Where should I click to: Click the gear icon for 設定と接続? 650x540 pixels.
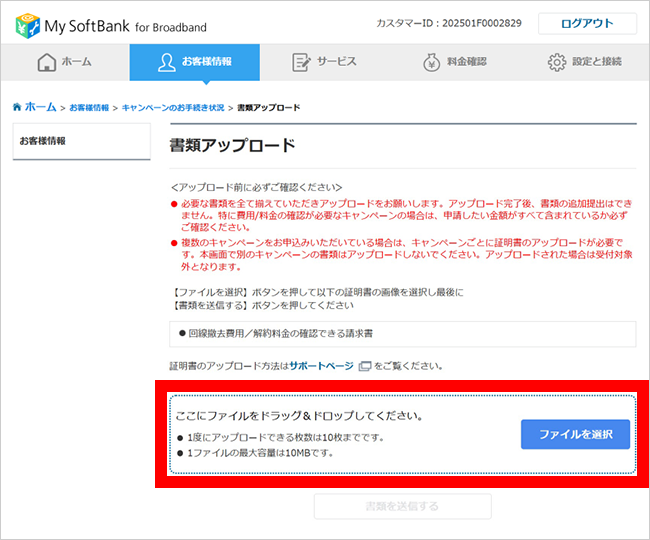(557, 62)
